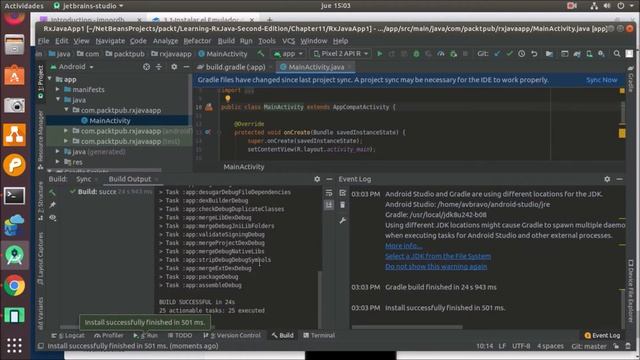Screen dimensions: 640x360
Task: Click Select a JDK from the File System
Action: pyautogui.click(x=438, y=256)
